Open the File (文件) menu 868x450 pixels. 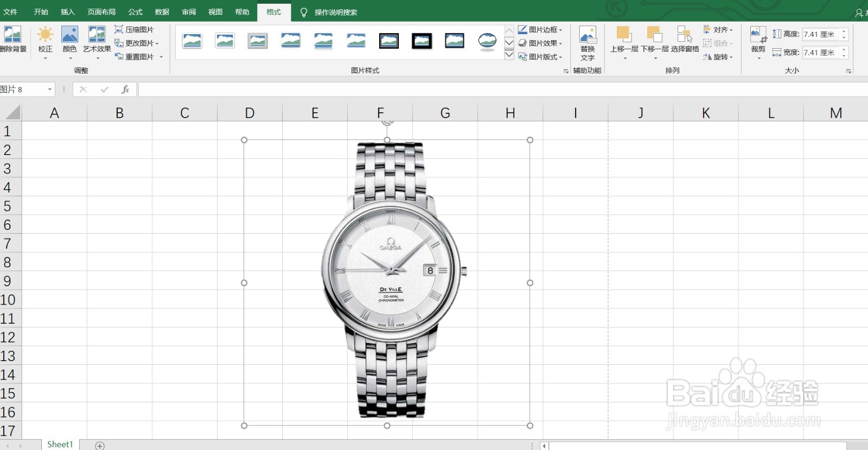pos(10,12)
